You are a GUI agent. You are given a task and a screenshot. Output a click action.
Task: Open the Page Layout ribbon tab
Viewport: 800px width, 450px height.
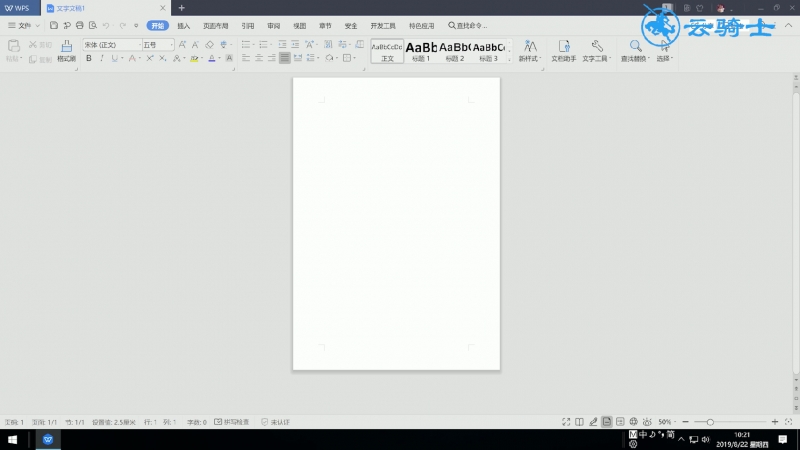[215, 26]
